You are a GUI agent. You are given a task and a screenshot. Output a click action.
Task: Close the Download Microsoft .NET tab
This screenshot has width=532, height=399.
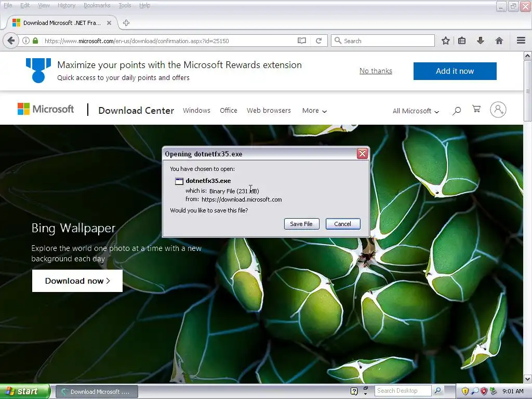tap(109, 23)
